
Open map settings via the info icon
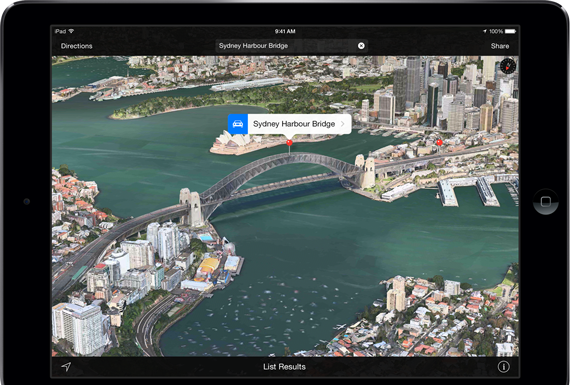pyautogui.click(x=503, y=367)
